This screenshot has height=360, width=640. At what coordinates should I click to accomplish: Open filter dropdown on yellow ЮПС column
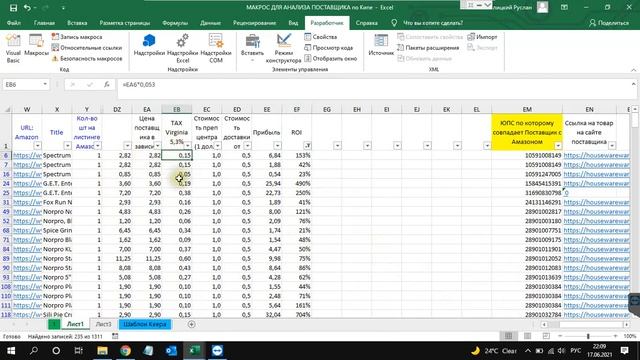coord(558,146)
